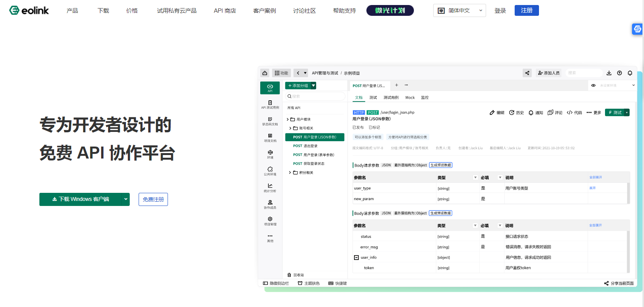Go back with the left arrow button
Screen dimensions: 644x307
(298, 73)
